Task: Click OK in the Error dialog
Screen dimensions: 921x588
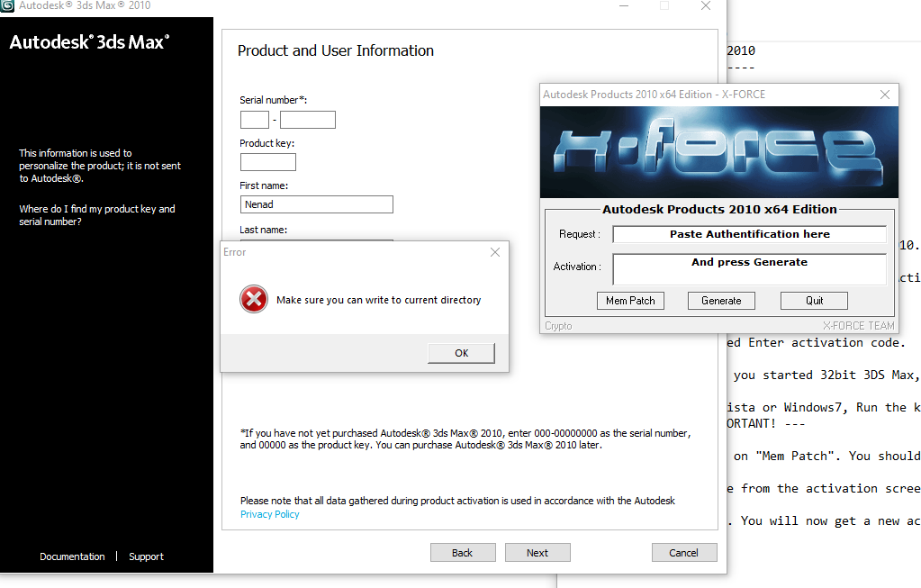Action: click(x=461, y=353)
